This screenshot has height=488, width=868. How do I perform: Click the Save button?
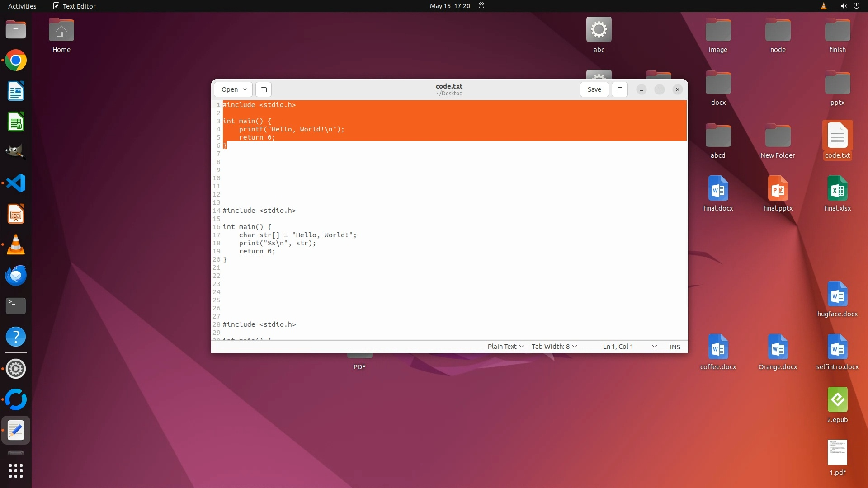pos(594,89)
